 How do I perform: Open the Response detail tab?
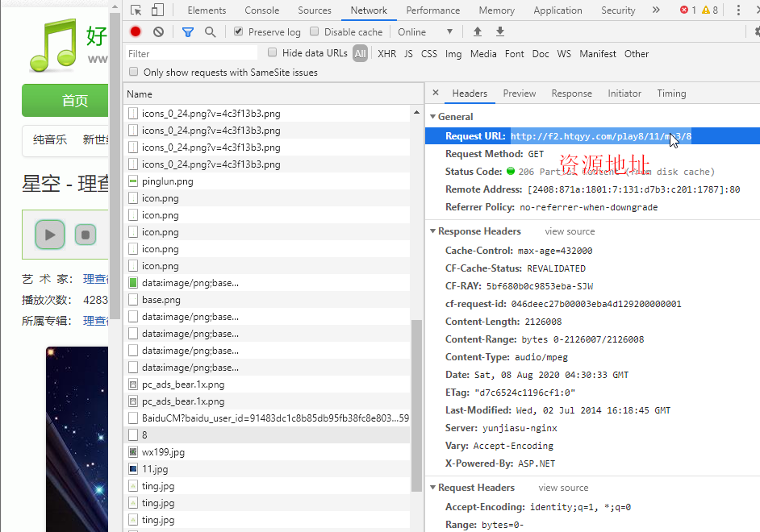[571, 94]
